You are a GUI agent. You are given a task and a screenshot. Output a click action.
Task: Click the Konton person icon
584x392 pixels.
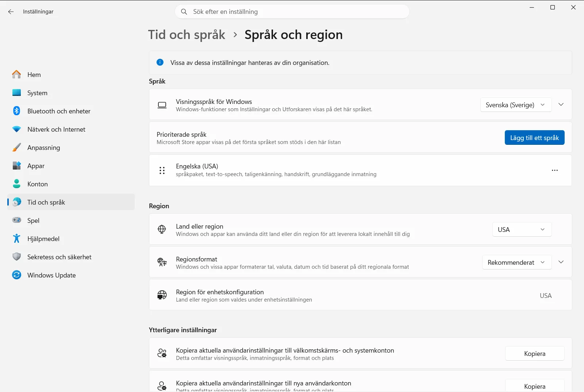(x=16, y=184)
